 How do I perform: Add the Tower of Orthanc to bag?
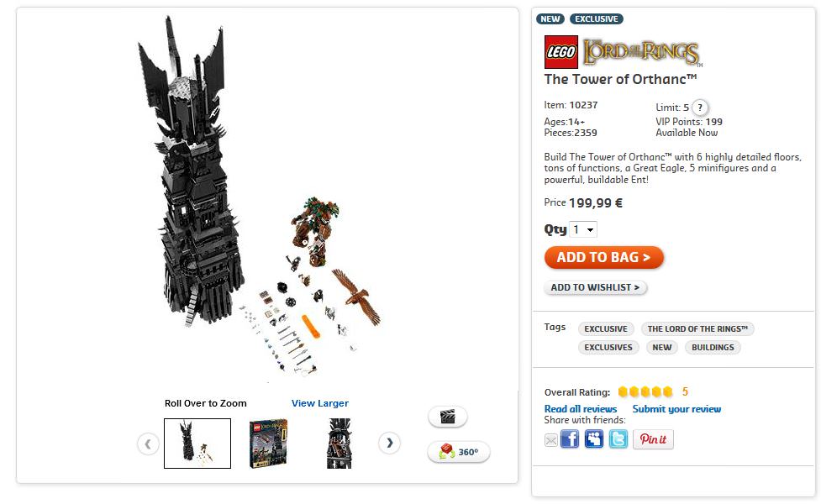point(603,258)
